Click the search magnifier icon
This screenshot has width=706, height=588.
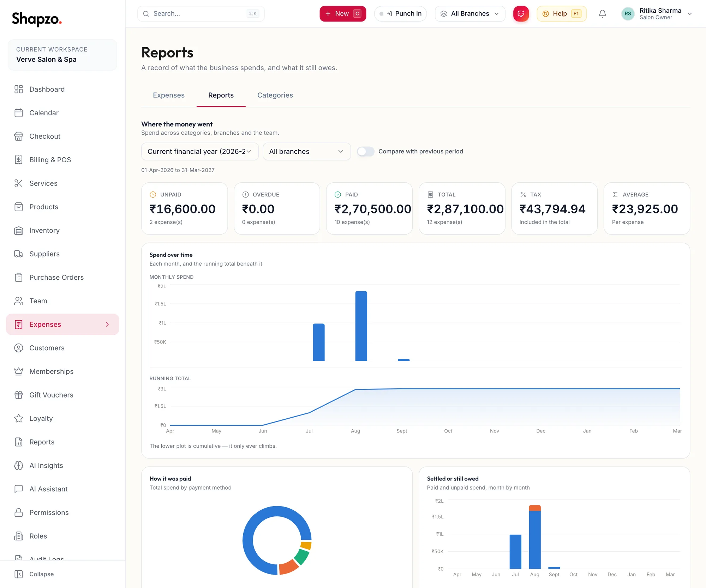click(146, 14)
